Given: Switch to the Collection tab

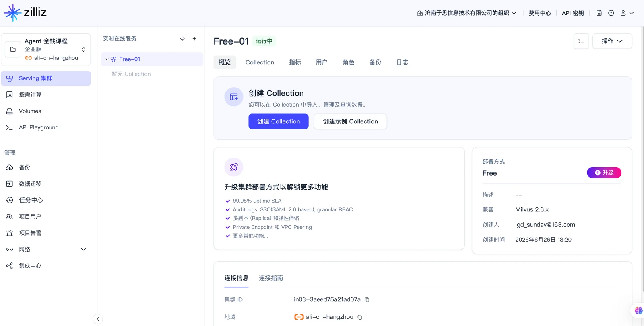Looking at the screenshot, I should (260, 62).
